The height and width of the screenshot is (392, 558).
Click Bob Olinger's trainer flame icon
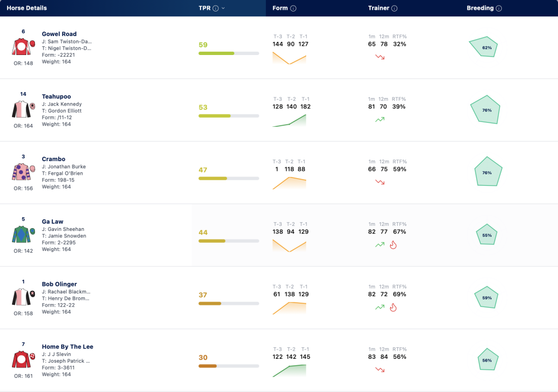393,308
